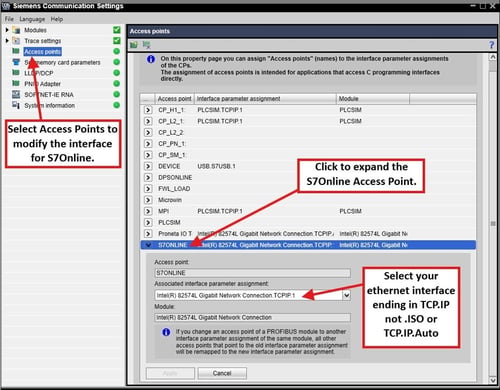Click the System information tree icon

coord(16,105)
